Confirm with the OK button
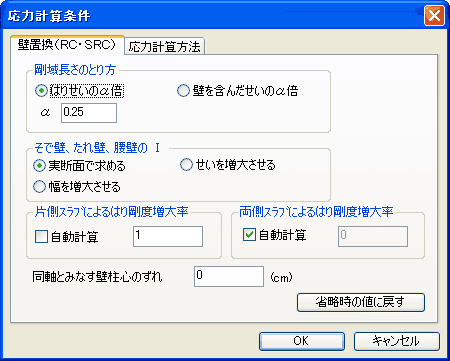Screen dimensions: 450x361 pos(302,341)
